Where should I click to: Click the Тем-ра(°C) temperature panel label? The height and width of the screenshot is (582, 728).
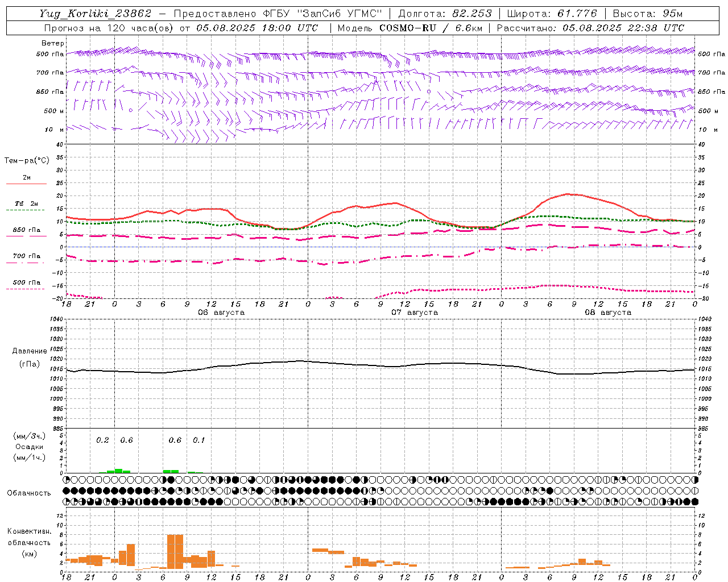pyautogui.click(x=27, y=161)
